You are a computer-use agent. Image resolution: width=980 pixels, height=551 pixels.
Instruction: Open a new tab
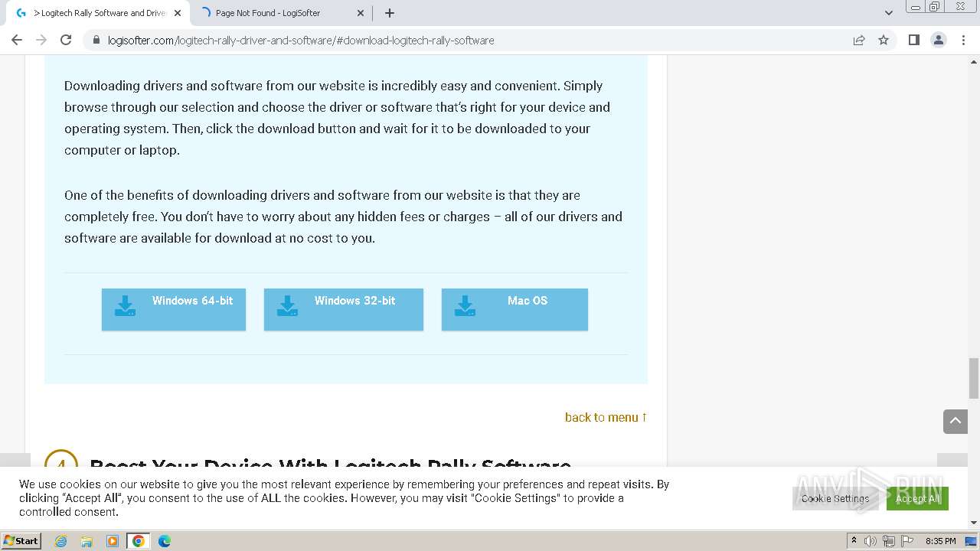click(389, 13)
